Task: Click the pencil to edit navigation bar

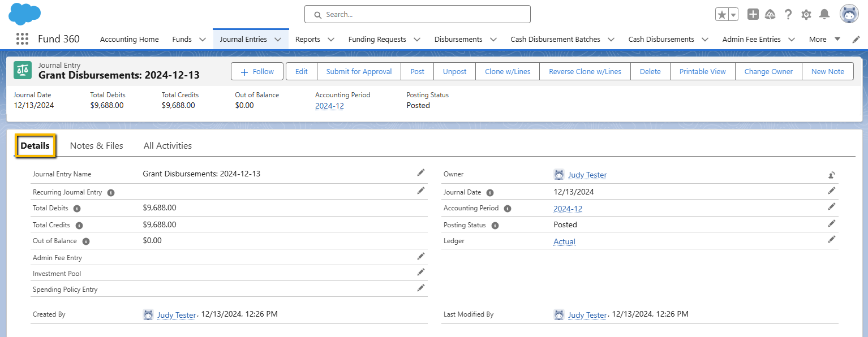Action: [x=856, y=40]
